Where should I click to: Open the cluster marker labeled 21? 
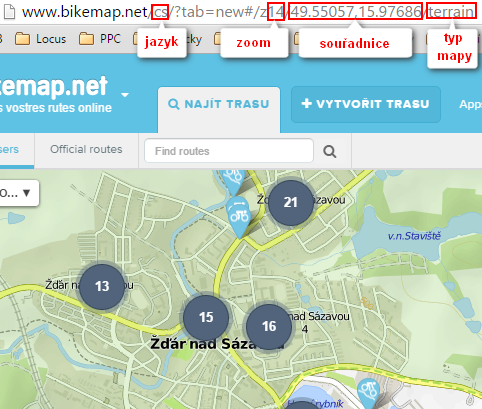pyautogui.click(x=291, y=202)
